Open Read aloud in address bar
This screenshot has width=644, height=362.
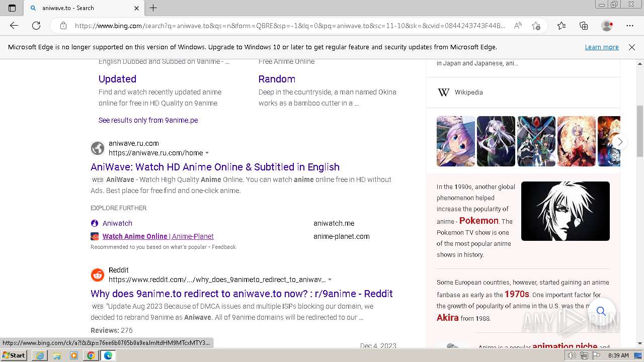click(518, 26)
